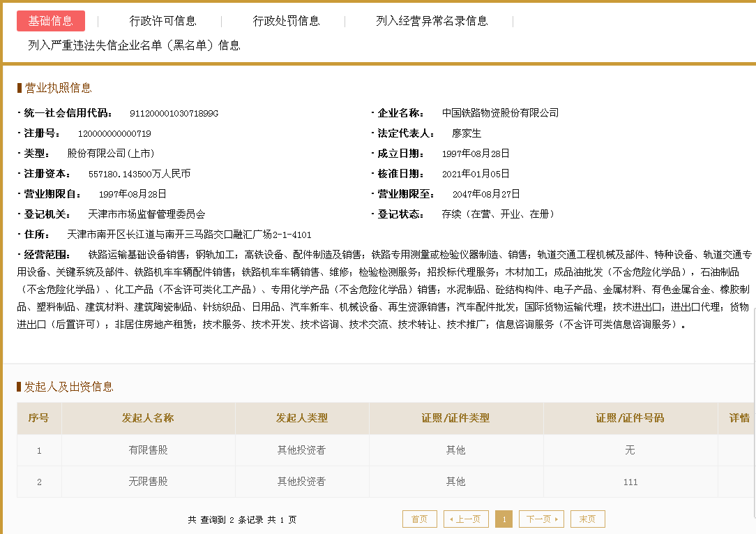Click the 序号 column header
The height and width of the screenshot is (534, 756).
click(38, 417)
